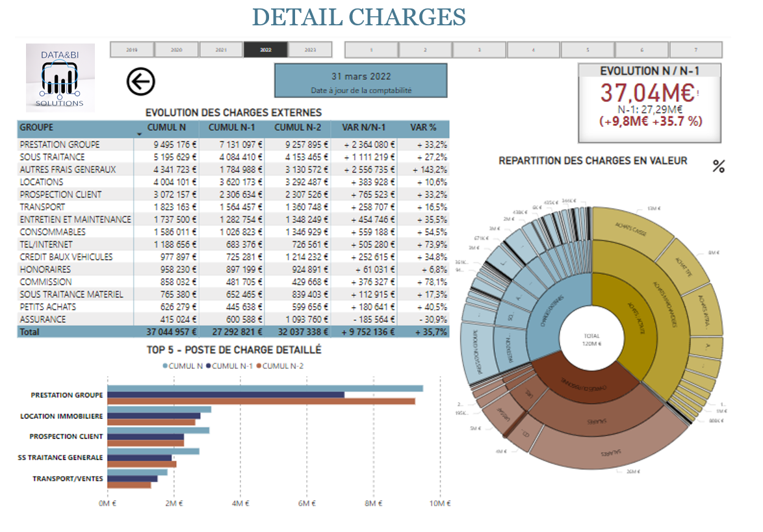
Task: Enable period filter number 3
Action: coord(478,49)
